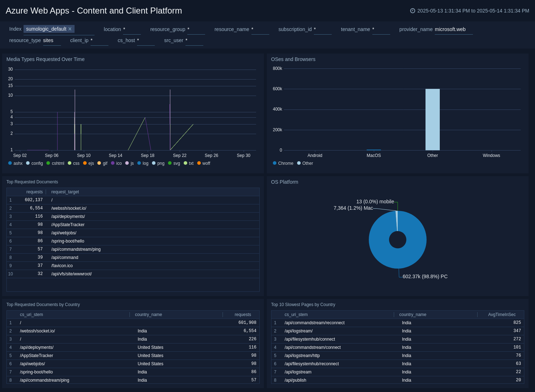535x392 pixels.
Task: Open the OSes and Browsers panel title
Action: coord(293,59)
